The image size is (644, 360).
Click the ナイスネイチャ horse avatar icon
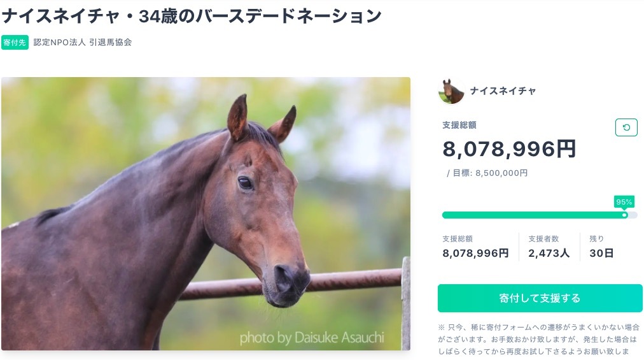(451, 91)
